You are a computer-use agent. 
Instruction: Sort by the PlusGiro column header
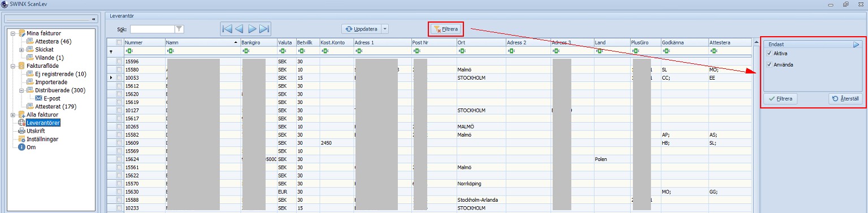[645, 42]
